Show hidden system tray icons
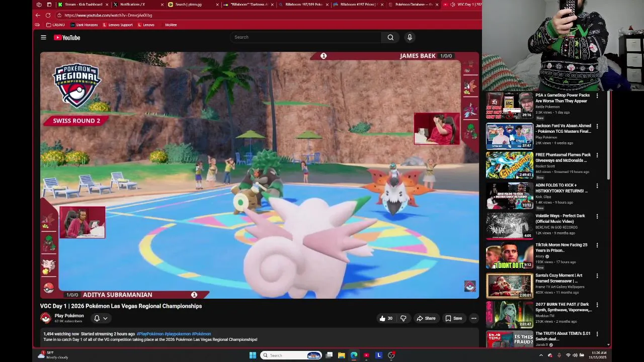 [x=541, y=355]
